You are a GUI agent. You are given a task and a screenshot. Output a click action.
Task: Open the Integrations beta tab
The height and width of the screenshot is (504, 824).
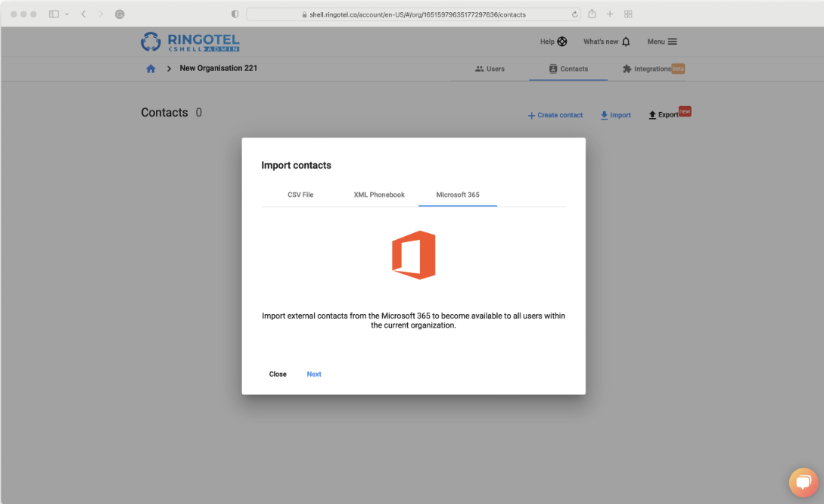(653, 69)
